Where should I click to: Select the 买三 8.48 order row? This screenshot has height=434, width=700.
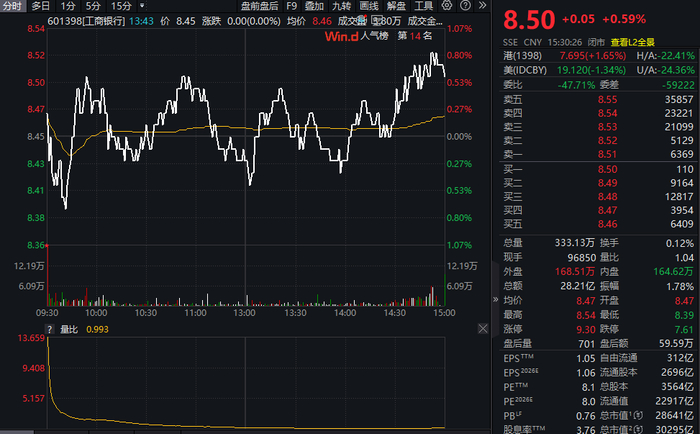click(x=598, y=196)
